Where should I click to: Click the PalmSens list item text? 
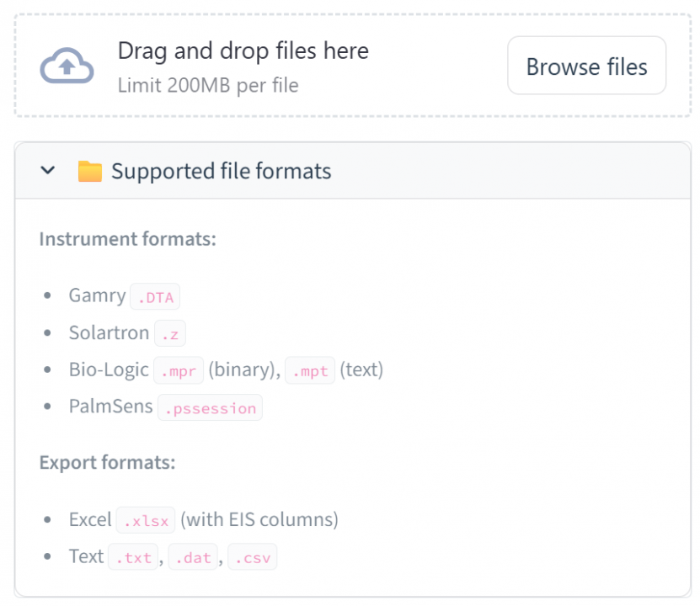[x=110, y=407]
